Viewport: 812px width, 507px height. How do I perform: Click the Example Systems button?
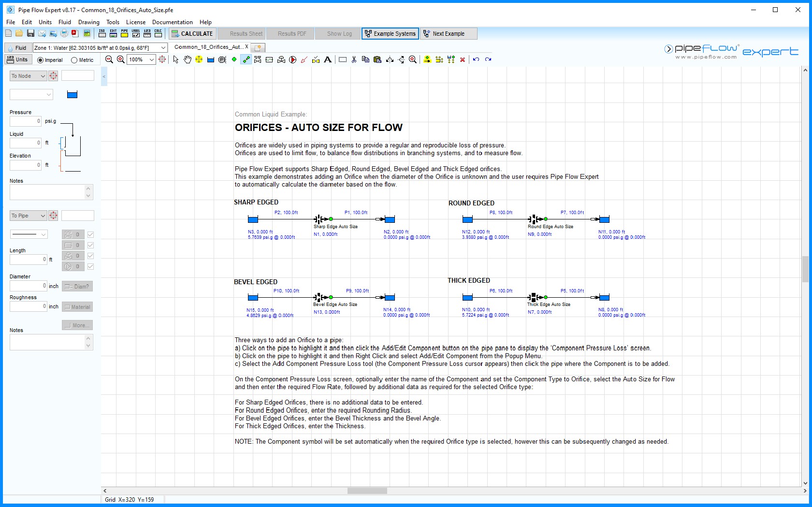390,33
